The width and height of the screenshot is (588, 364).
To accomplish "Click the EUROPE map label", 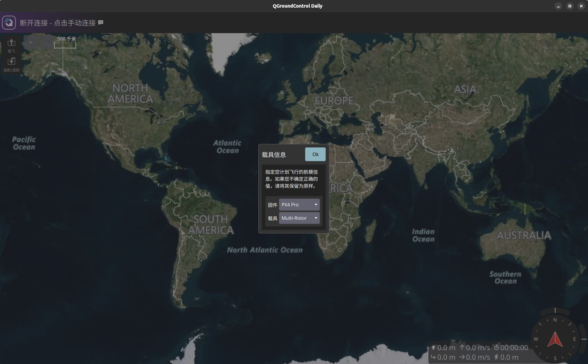I will (x=334, y=101).
